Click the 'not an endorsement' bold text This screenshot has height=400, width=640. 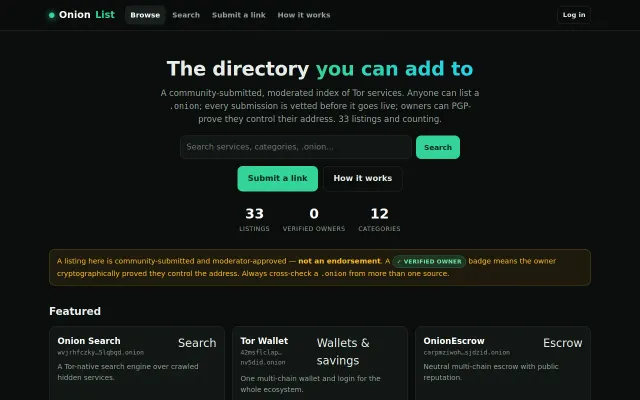[339, 261]
